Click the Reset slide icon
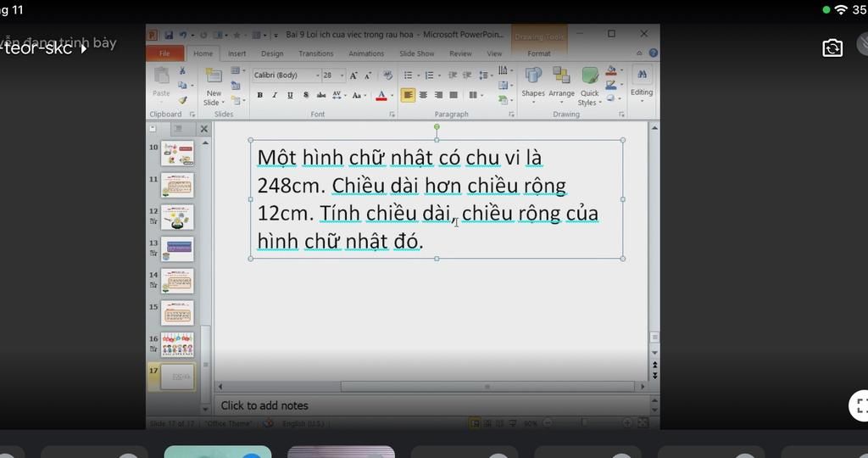 (x=236, y=86)
